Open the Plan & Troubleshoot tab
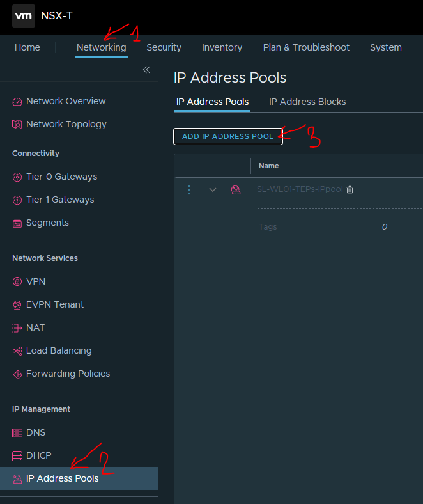Viewport: 423px width, 504px height. tap(306, 47)
